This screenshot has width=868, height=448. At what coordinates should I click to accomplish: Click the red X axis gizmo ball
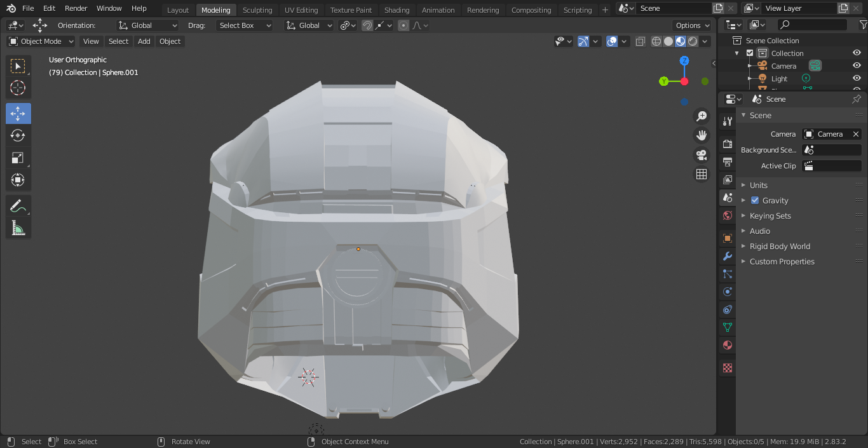tap(684, 81)
